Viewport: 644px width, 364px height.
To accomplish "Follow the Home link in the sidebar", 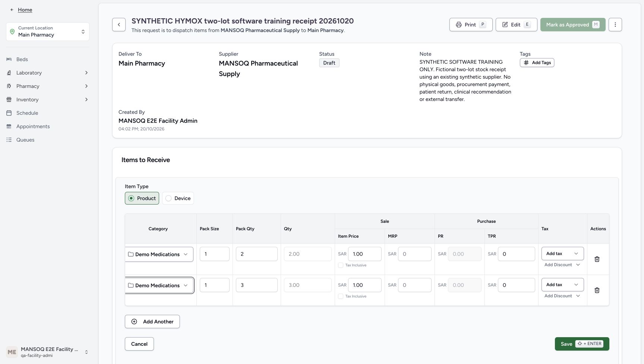I will 25,10.
